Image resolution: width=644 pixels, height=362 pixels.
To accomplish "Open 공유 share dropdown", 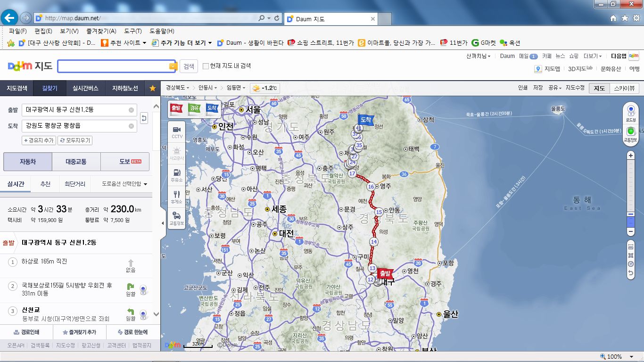I will click(555, 88).
